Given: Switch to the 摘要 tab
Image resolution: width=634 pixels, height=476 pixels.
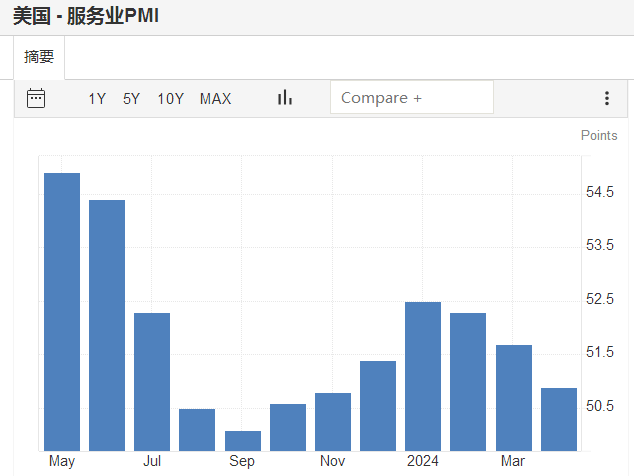Looking at the screenshot, I should click(39, 58).
